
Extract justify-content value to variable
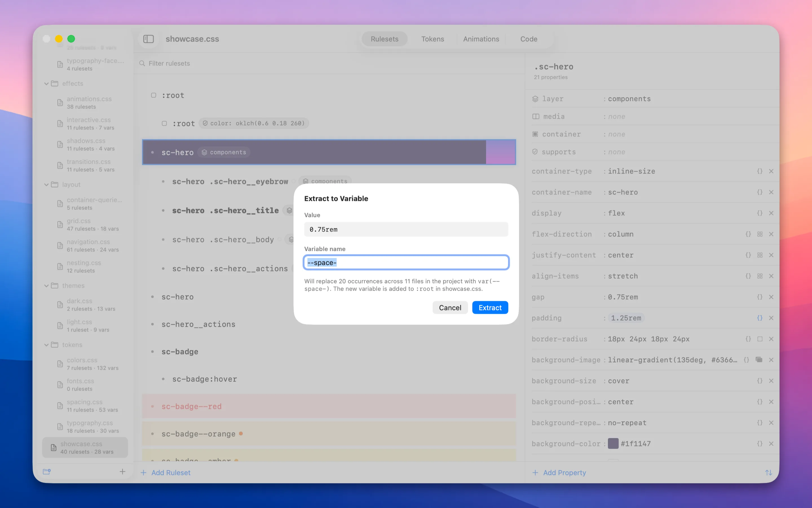point(748,255)
